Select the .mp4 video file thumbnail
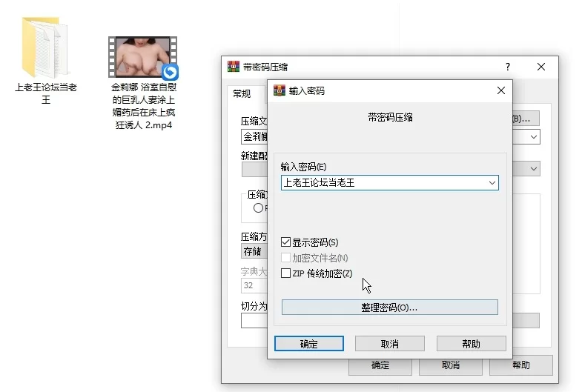Viewport: 582px width, 392px height. click(x=143, y=58)
